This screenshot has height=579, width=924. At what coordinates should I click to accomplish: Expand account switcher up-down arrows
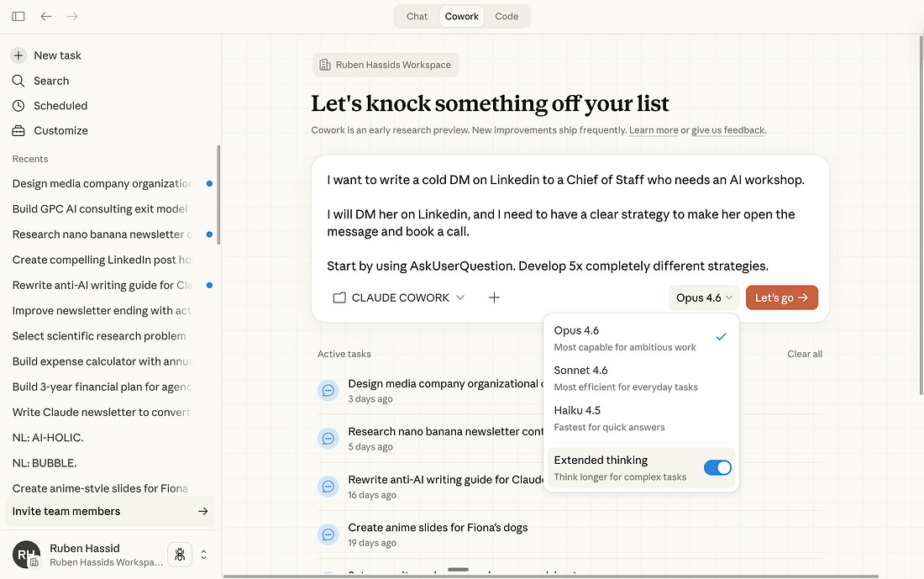(x=204, y=555)
